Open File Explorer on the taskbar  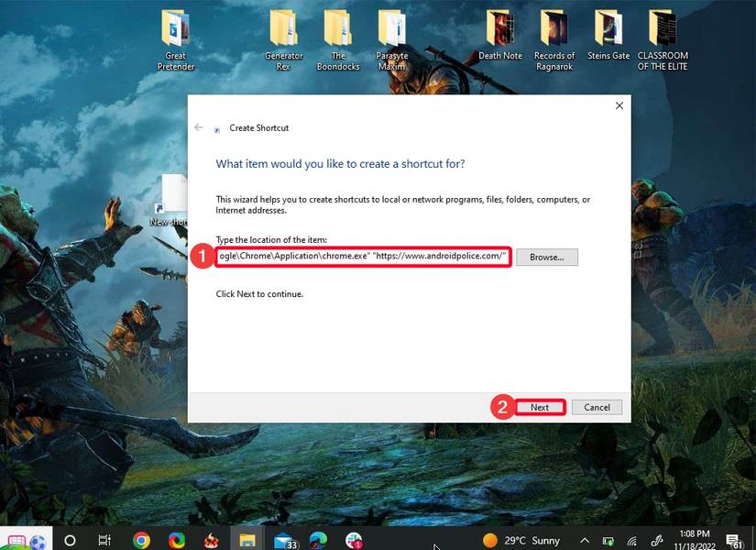click(247, 540)
